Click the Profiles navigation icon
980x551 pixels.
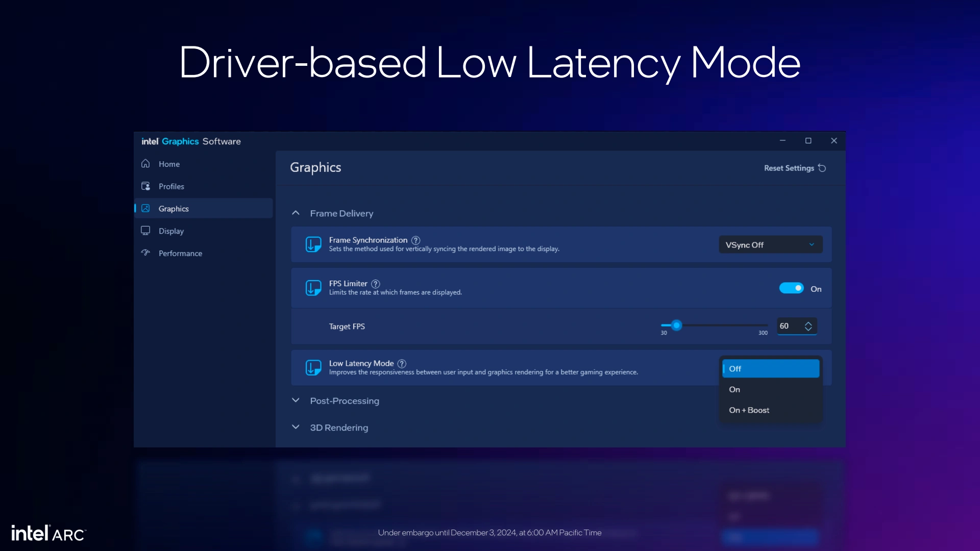click(x=145, y=186)
